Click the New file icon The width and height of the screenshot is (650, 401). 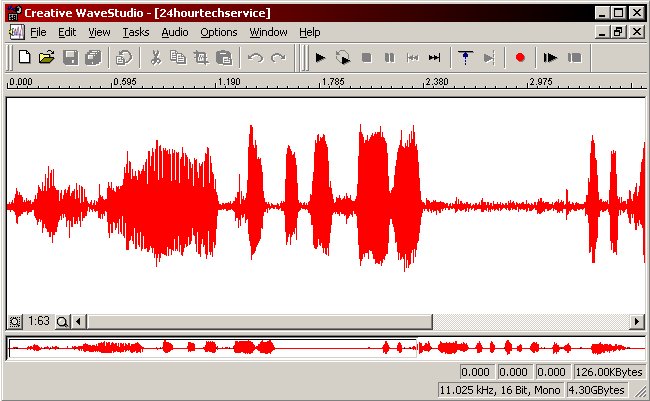tap(25, 58)
